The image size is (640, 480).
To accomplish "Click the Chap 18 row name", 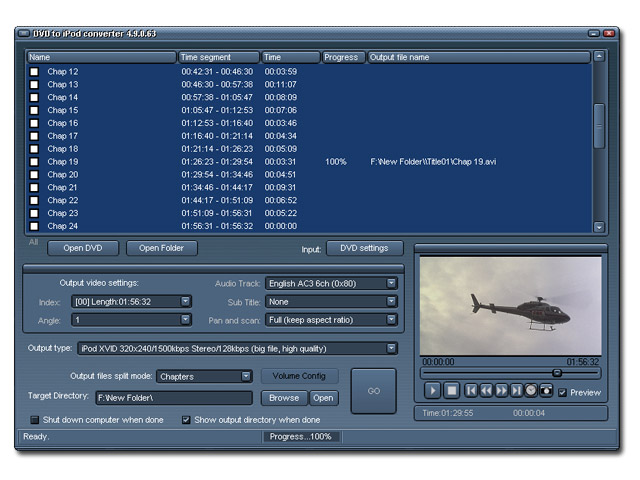I will click(62, 149).
